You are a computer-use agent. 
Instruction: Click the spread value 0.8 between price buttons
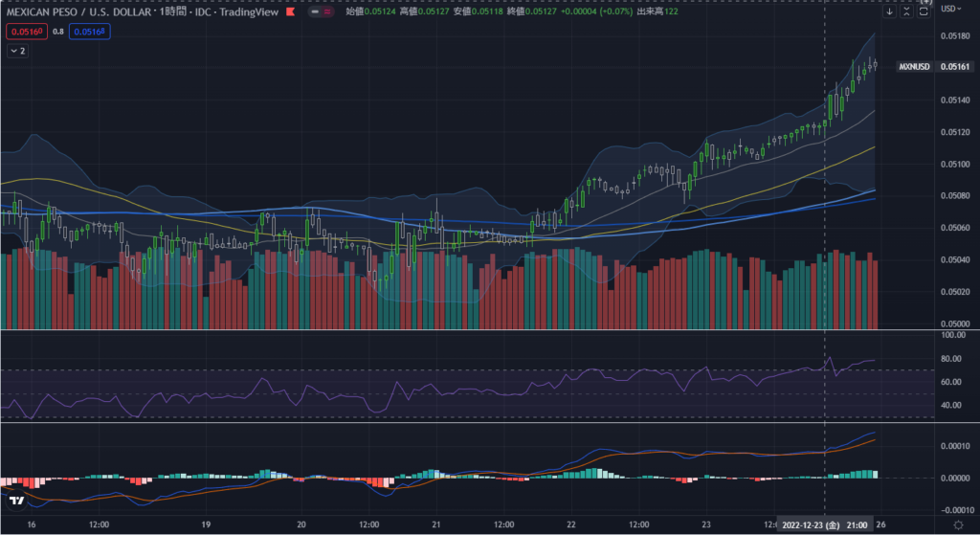tap(57, 32)
